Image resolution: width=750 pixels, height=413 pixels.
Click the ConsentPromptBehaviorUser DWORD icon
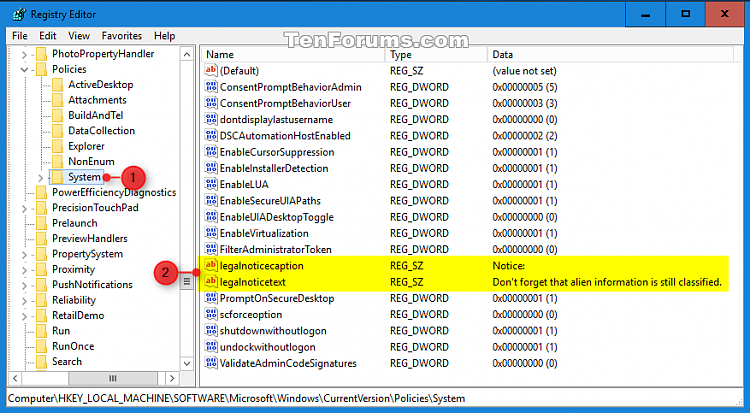click(211, 103)
